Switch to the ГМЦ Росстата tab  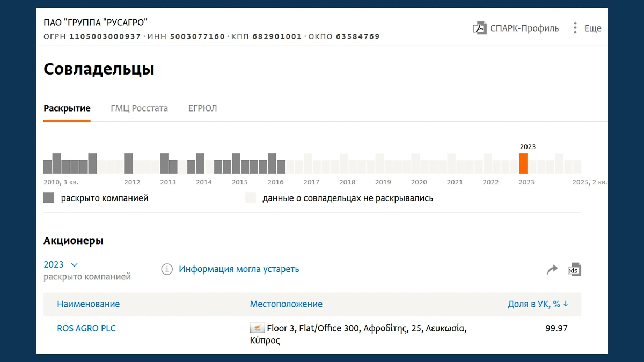pos(139,108)
